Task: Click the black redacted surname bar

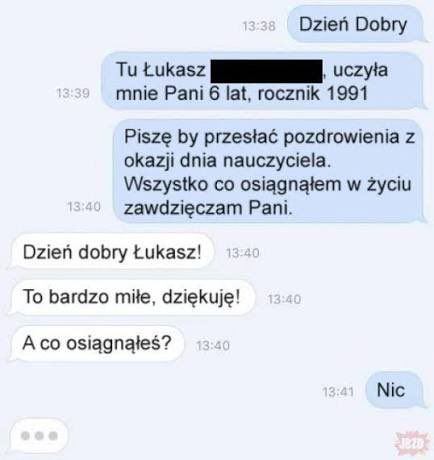Action: (x=267, y=71)
